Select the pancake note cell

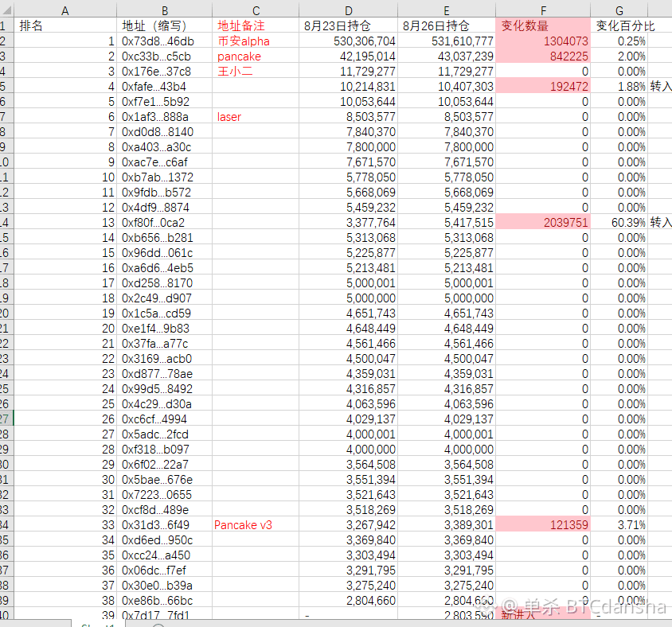[256, 56]
